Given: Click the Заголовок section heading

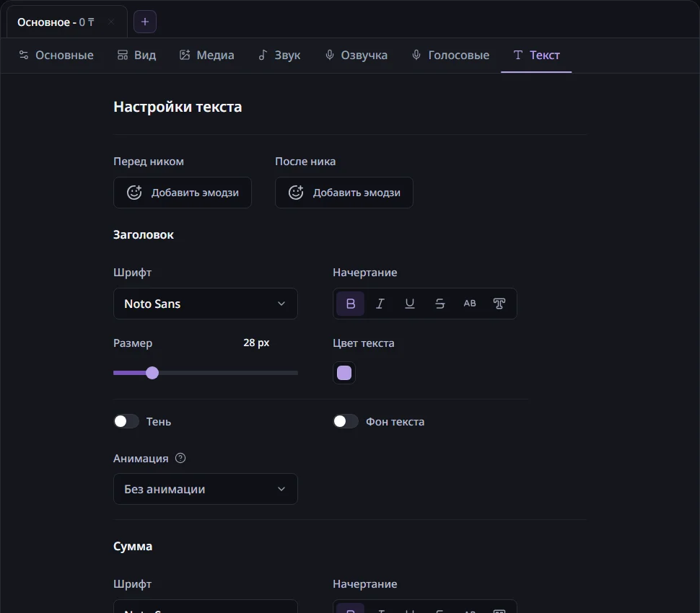Looking at the screenshot, I should coord(144,235).
